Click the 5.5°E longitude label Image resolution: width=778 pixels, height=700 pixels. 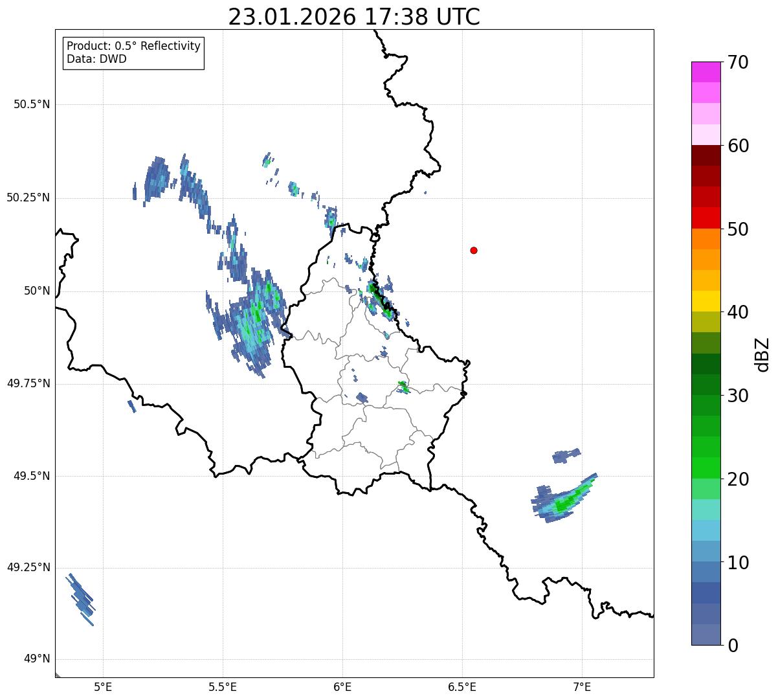[x=223, y=686]
